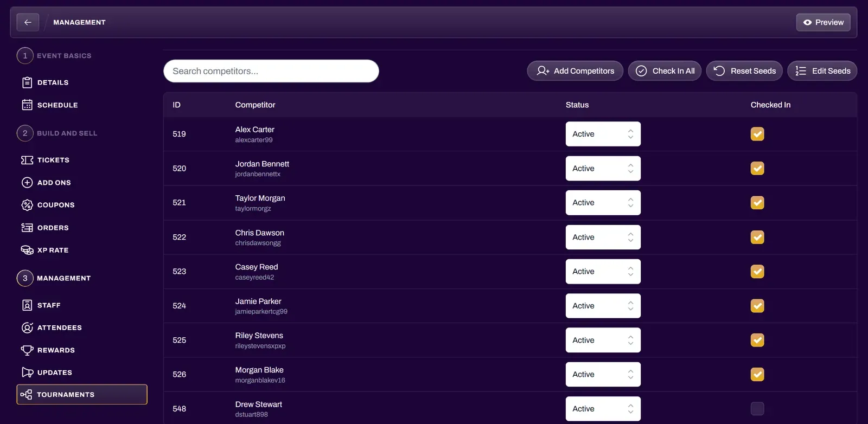Viewport: 868px width, 424px height.
Task: Open Coupons via its percent badge icon
Action: pyautogui.click(x=27, y=205)
